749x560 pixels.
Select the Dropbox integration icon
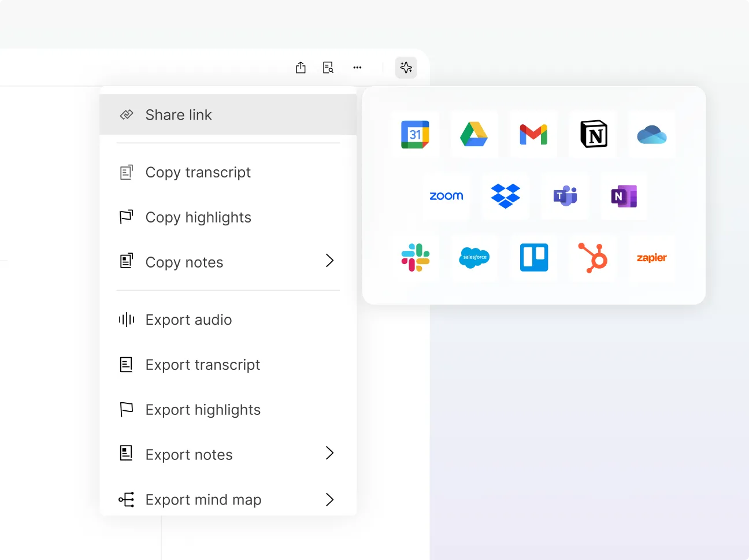[506, 196]
